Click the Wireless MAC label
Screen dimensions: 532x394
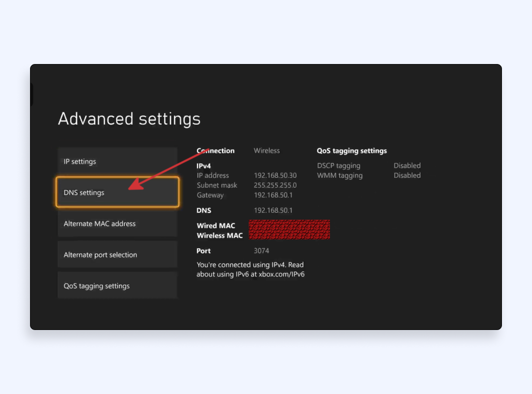[x=220, y=235]
